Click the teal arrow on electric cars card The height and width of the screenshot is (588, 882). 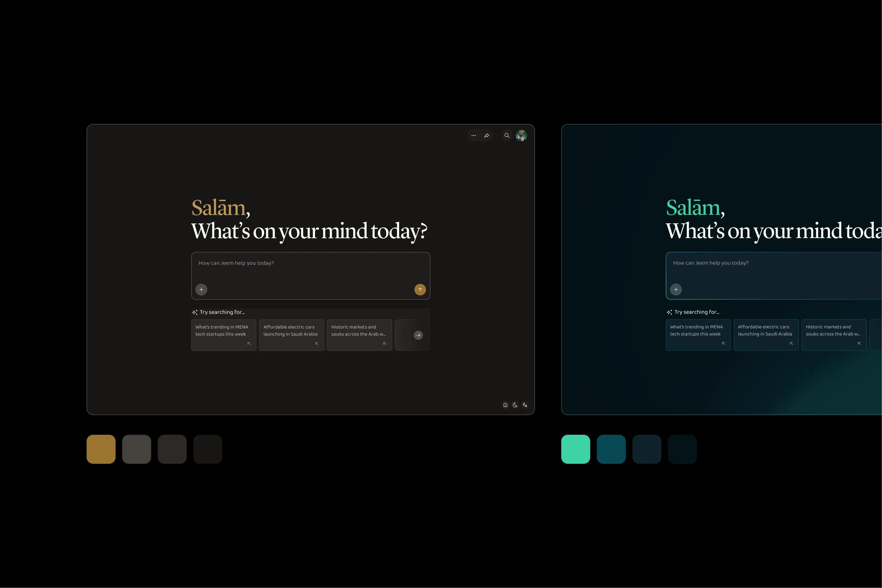click(792, 343)
